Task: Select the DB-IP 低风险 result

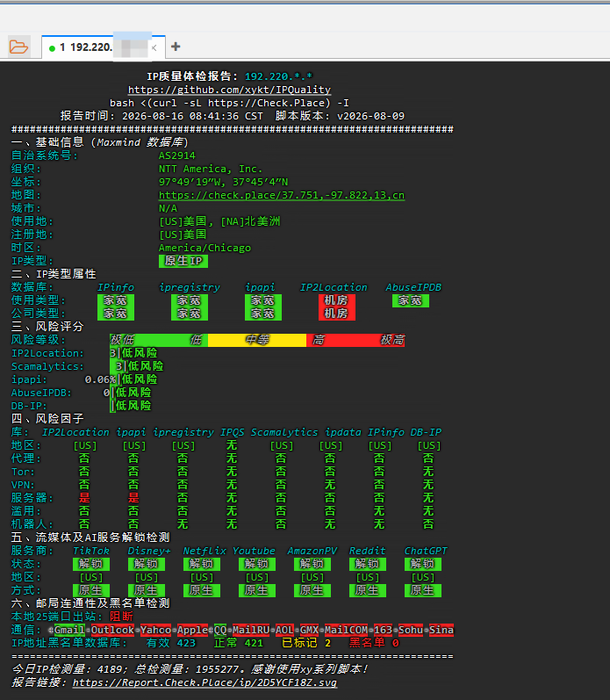Action: (x=133, y=407)
